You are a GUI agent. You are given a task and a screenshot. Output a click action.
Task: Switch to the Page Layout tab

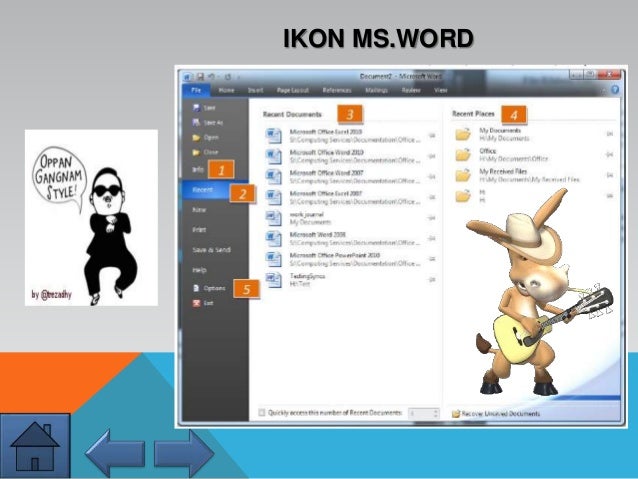point(293,90)
